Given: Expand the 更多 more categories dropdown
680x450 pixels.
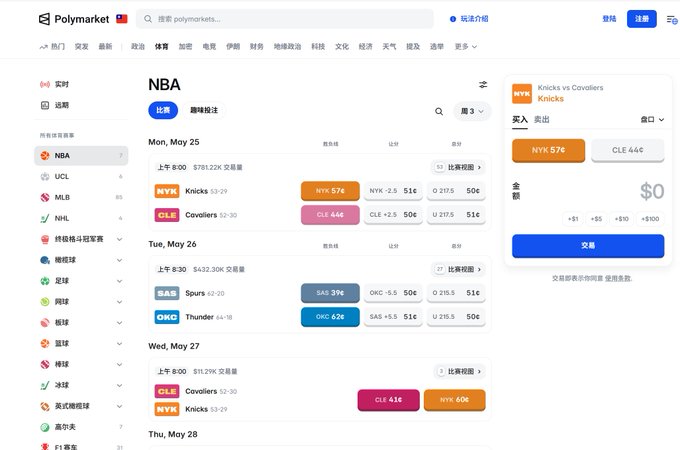Looking at the screenshot, I should [466, 46].
